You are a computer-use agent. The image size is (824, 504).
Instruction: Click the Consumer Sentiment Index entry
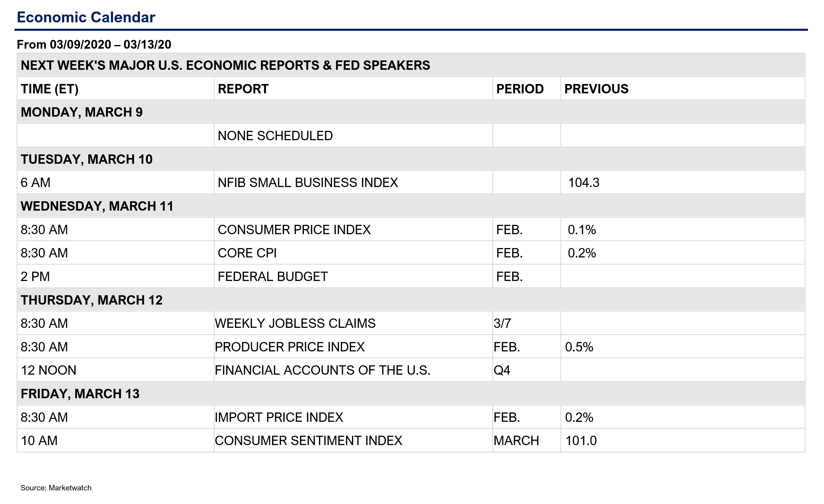[308, 441]
